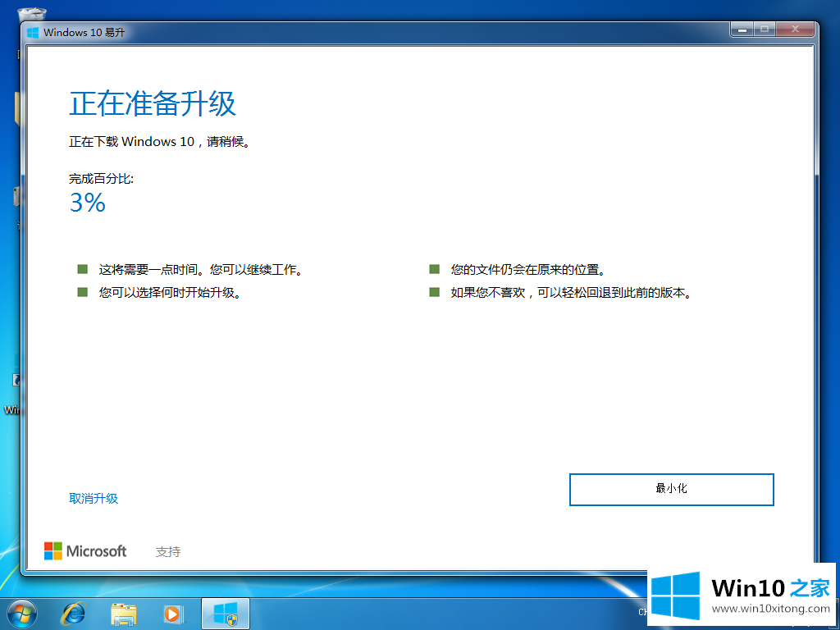The image size is (840, 630).
Task: Click the Microsoft logo
Action: (x=85, y=550)
